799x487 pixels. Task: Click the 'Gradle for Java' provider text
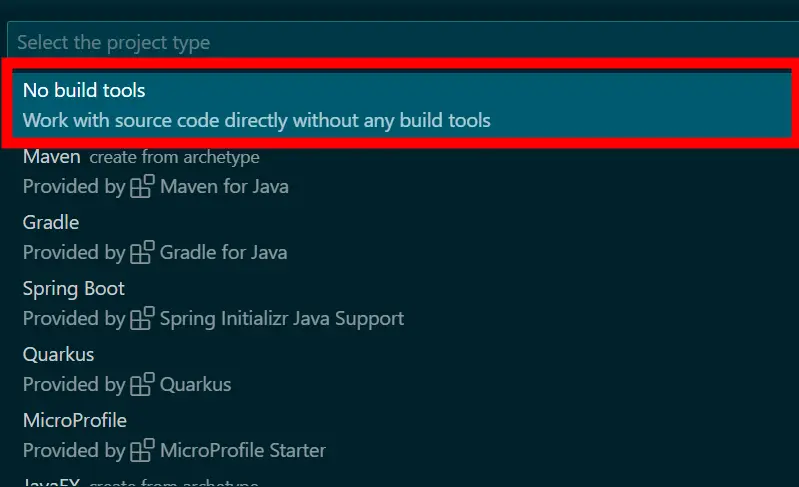pyautogui.click(x=223, y=253)
